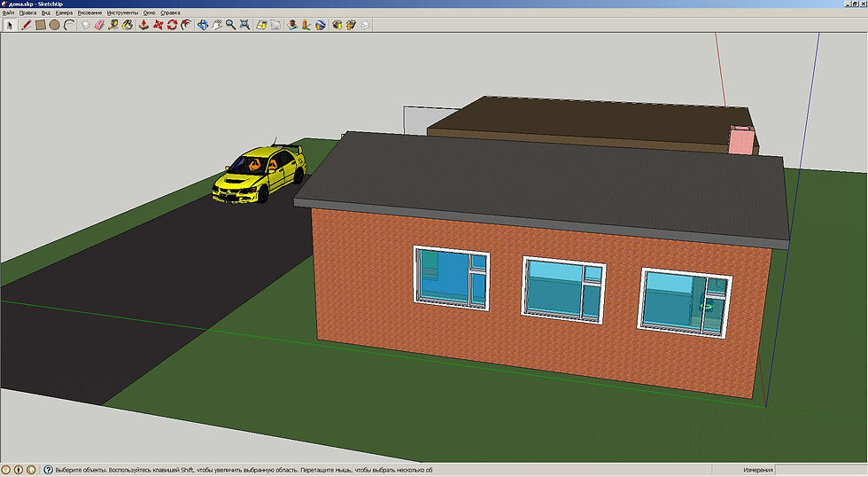Screen dimensions: 868x477
Task: Click the Измерения measurements input box
Action: coord(820,470)
